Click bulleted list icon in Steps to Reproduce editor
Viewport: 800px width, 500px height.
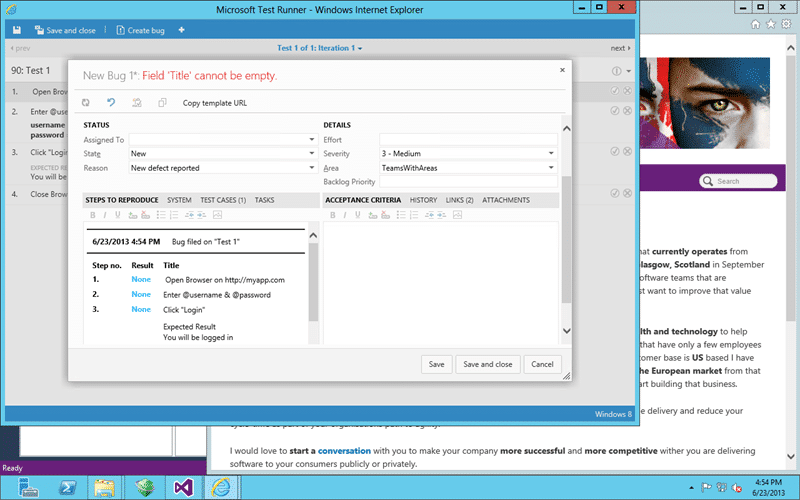161,215
